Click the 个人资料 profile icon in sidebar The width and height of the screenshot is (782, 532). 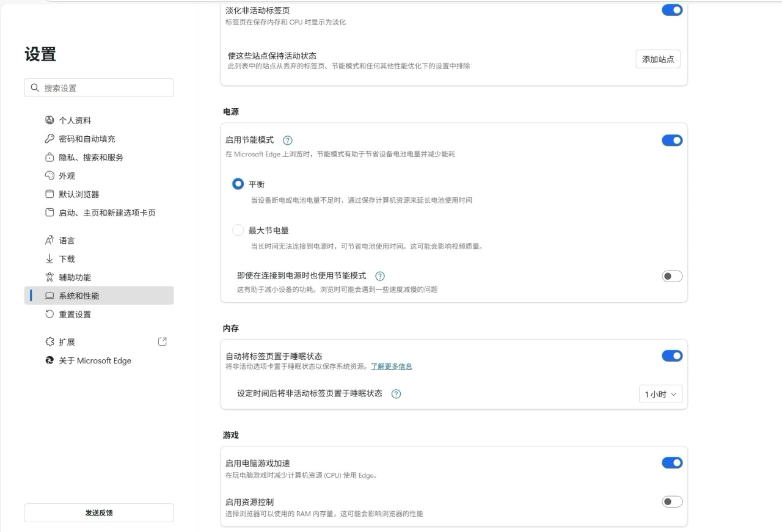[49, 120]
